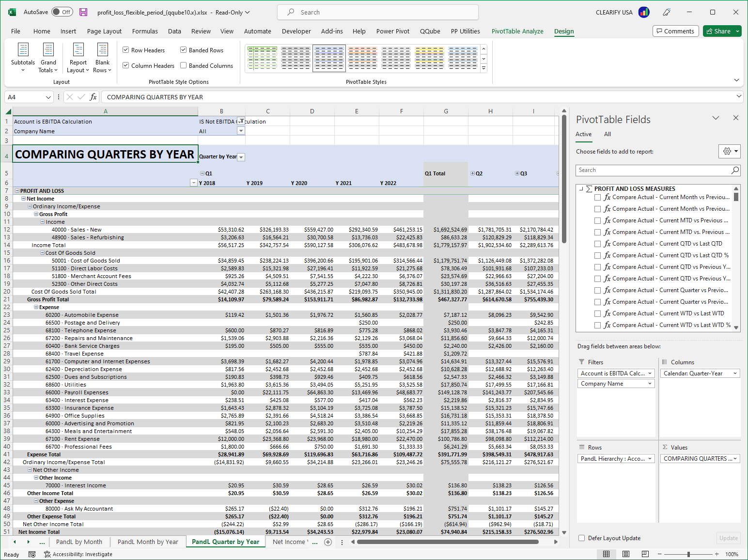Click the Search box in PivotTable Fields pane
This screenshot has width=748, height=560.
pyautogui.click(x=654, y=170)
